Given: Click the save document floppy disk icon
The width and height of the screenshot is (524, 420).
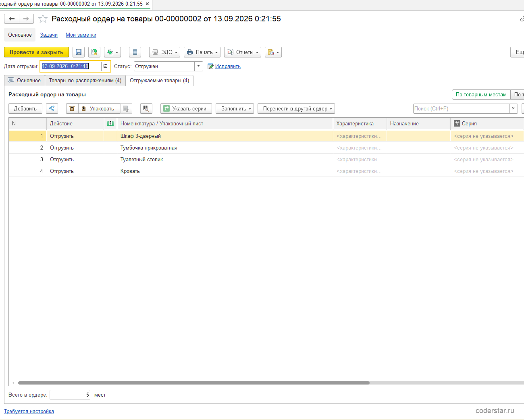Looking at the screenshot, I should (79, 52).
